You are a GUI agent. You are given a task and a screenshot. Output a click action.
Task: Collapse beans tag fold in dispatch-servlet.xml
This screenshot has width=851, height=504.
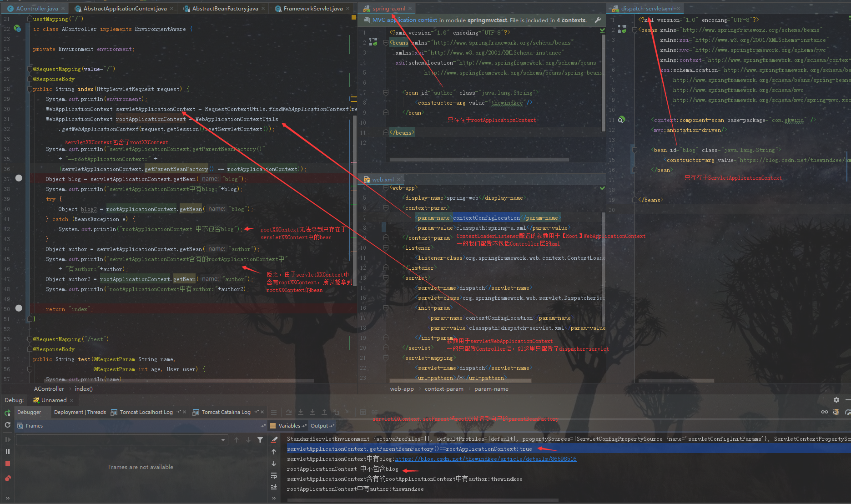pos(634,30)
